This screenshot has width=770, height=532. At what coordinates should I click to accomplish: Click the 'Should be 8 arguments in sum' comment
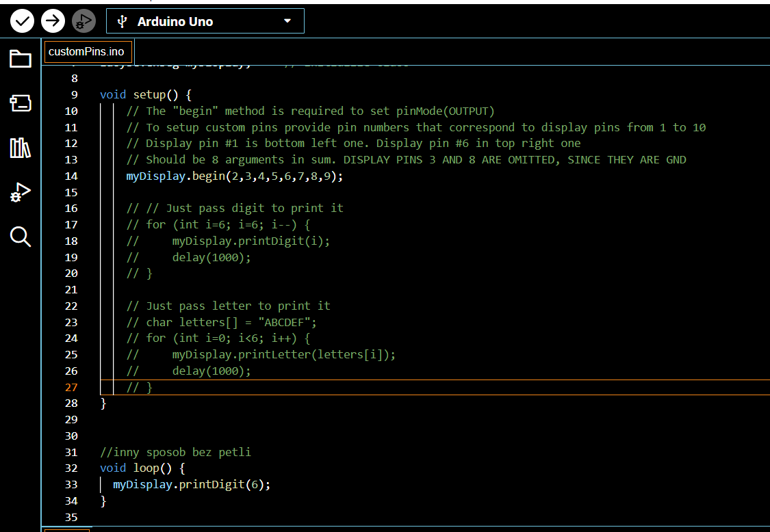(406, 160)
